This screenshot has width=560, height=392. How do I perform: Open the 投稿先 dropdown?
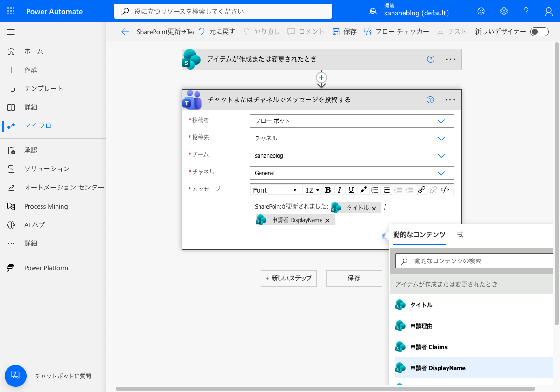352,138
